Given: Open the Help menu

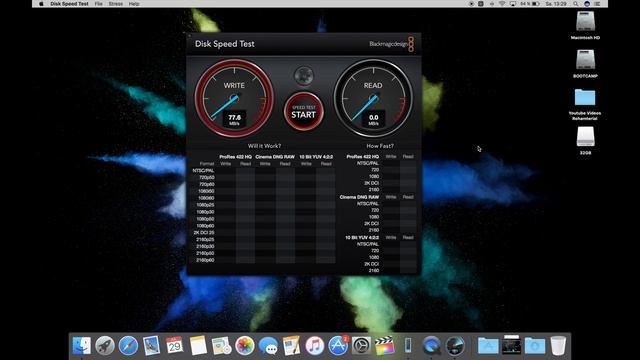Looking at the screenshot, I should 134,4.
